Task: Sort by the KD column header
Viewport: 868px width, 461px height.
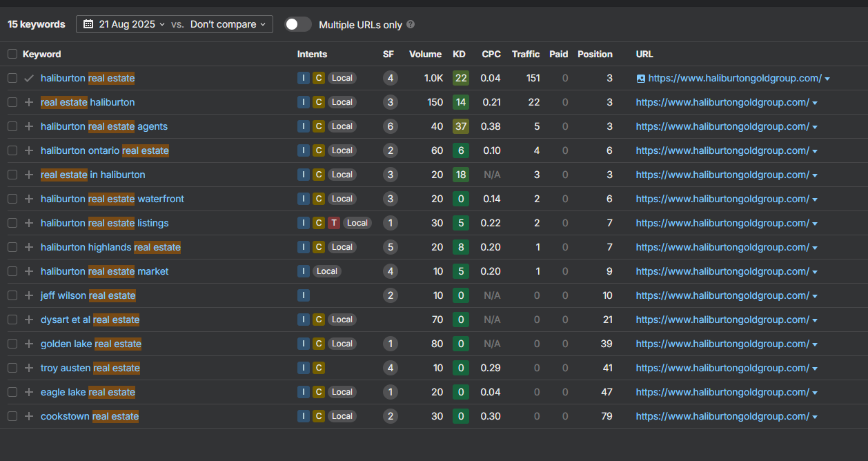Action: point(459,54)
